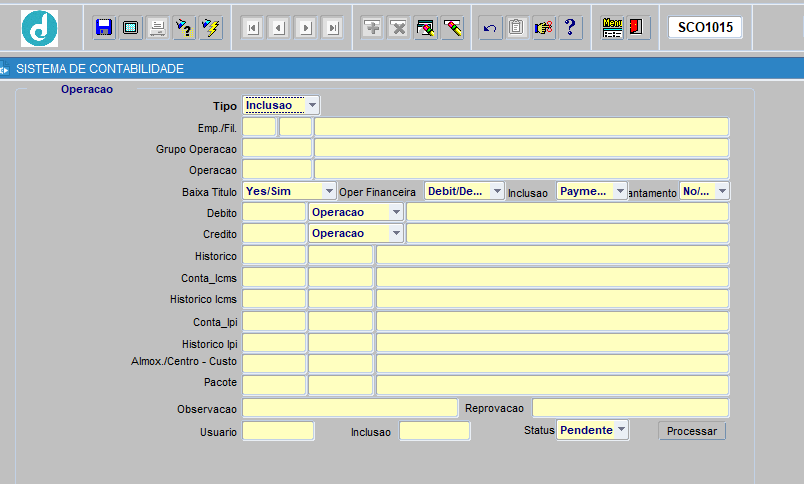Click the Execute Query flashlight lightning icon
The width and height of the screenshot is (804, 484).
(x=211, y=28)
